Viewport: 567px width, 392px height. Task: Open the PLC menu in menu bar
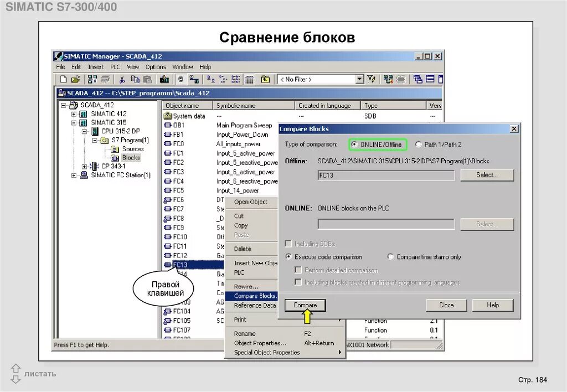coord(115,67)
